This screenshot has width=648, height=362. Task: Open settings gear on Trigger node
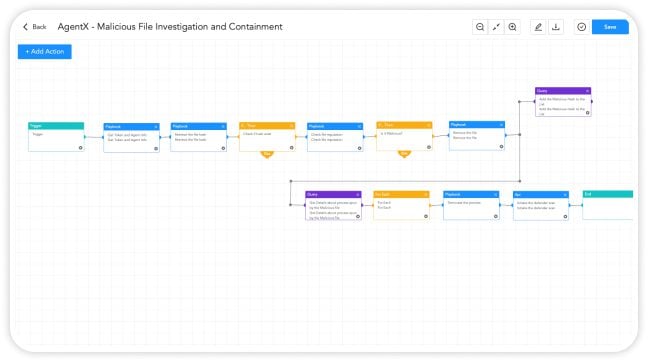[81, 148]
